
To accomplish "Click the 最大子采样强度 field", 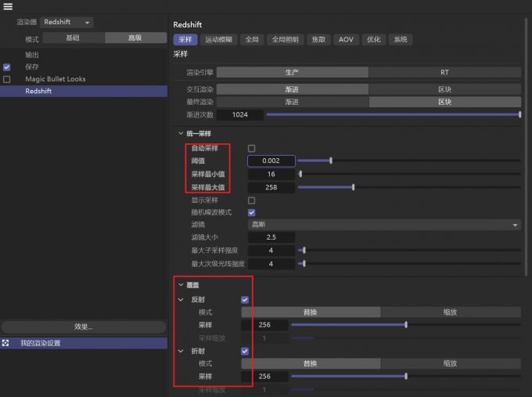I will pos(271,251).
